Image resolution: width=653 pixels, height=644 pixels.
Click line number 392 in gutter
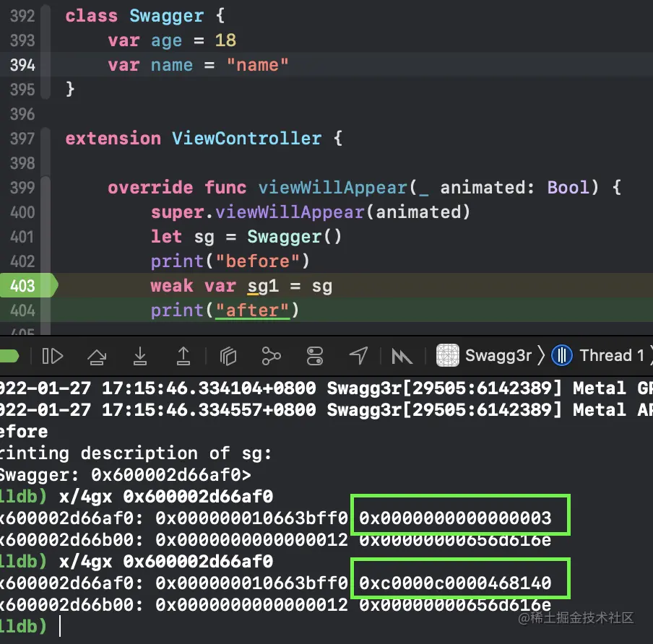(22, 16)
